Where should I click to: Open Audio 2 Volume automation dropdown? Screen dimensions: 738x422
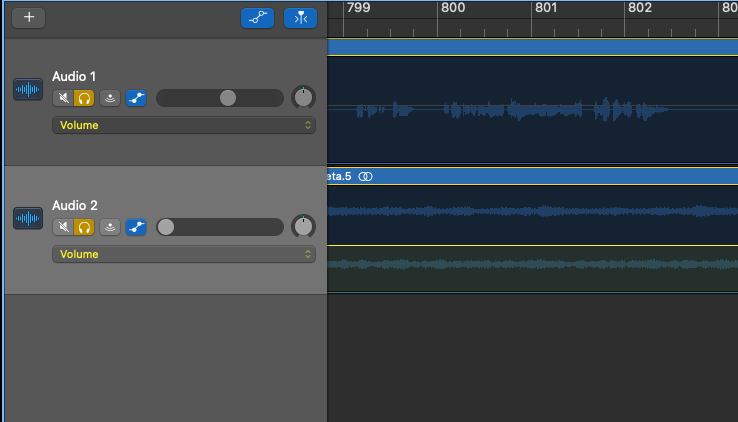[x=184, y=254]
